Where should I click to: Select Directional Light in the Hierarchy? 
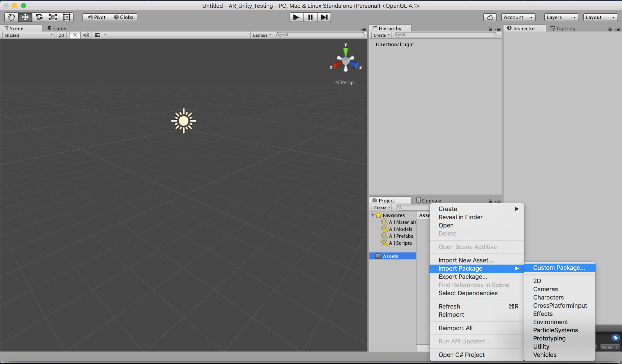pos(395,44)
